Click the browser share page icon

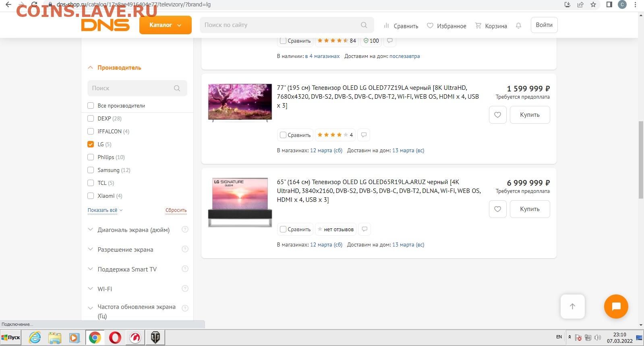tap(580, 4)
